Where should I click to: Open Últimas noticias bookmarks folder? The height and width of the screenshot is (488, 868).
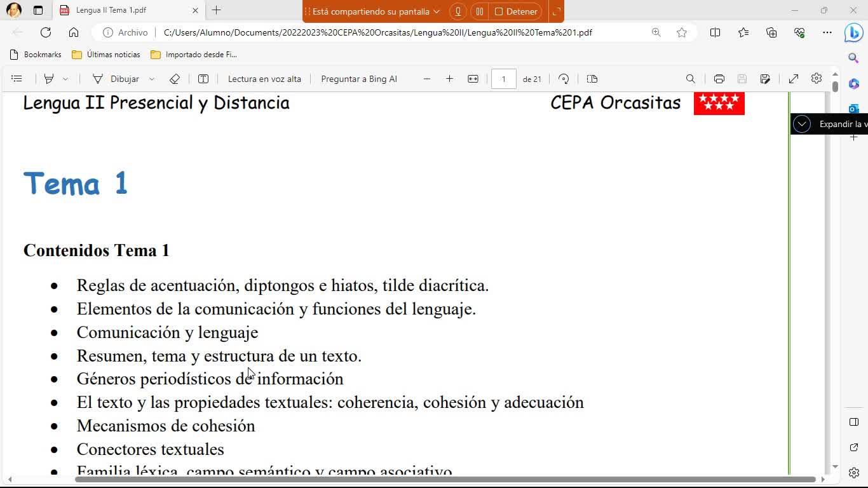[106, 55]
